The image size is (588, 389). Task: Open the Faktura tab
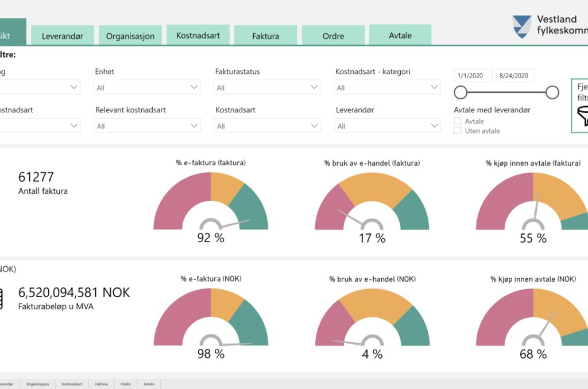point(265,36)
